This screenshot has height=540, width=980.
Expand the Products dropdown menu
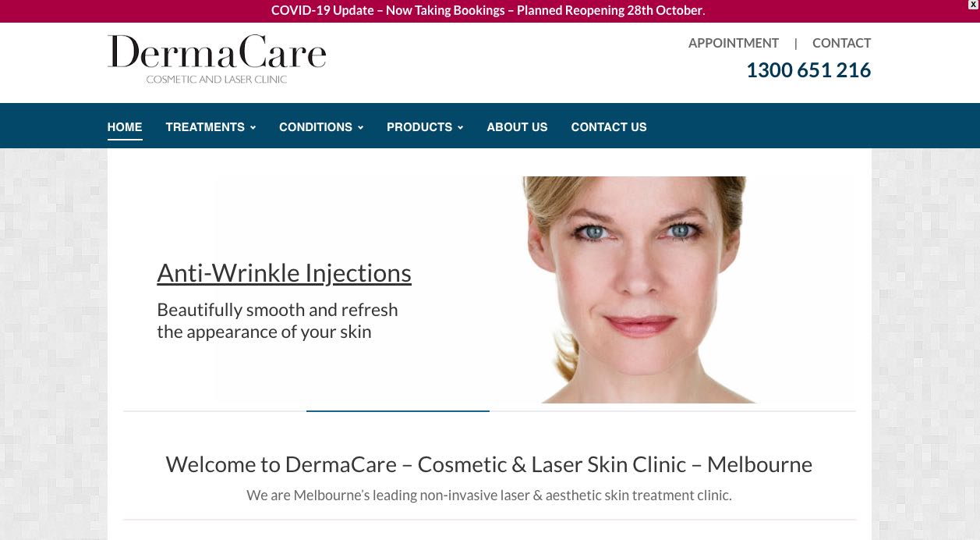click(425, 126)
